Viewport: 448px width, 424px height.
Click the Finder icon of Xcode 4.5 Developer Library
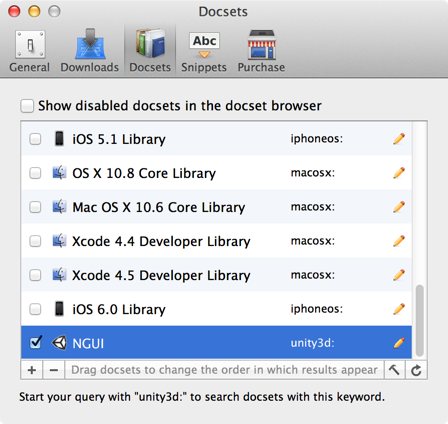(x=59, y=275)
